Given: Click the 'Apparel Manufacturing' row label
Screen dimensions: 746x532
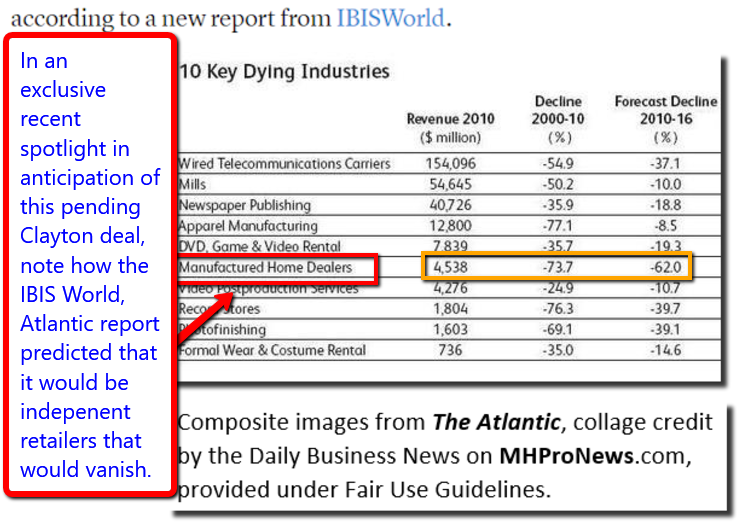Looking at the screenshot, I should pyautogui.click(x=248, y=226).
